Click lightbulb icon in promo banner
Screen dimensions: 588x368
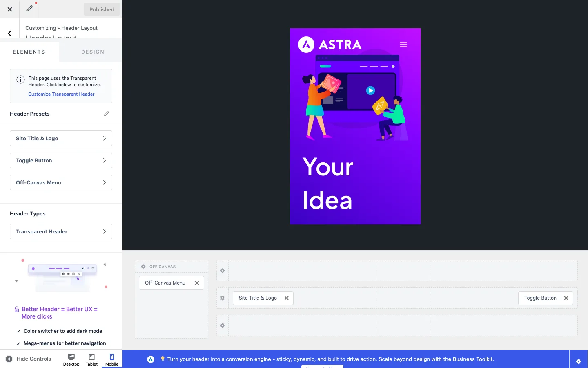click(x=163, y=359)
